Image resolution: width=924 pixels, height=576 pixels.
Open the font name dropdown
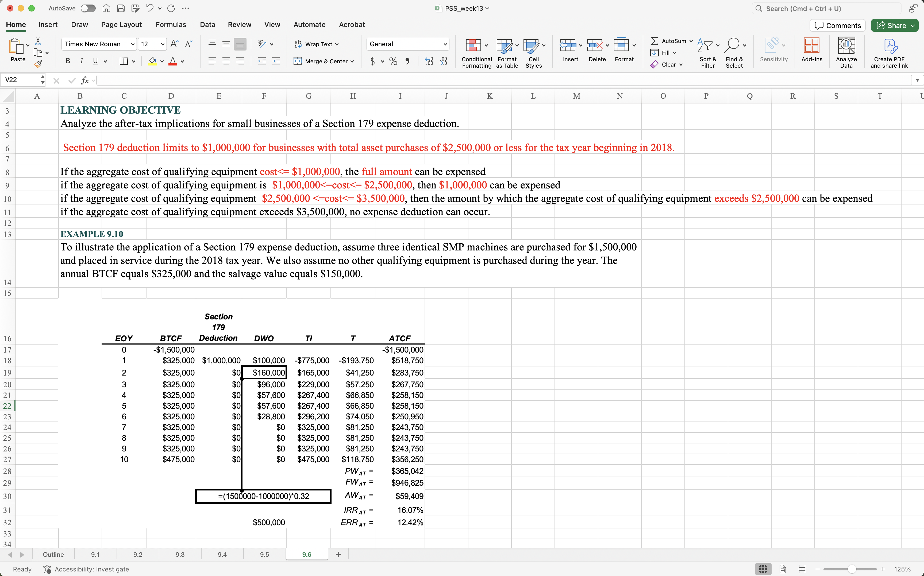pos(132,44)
